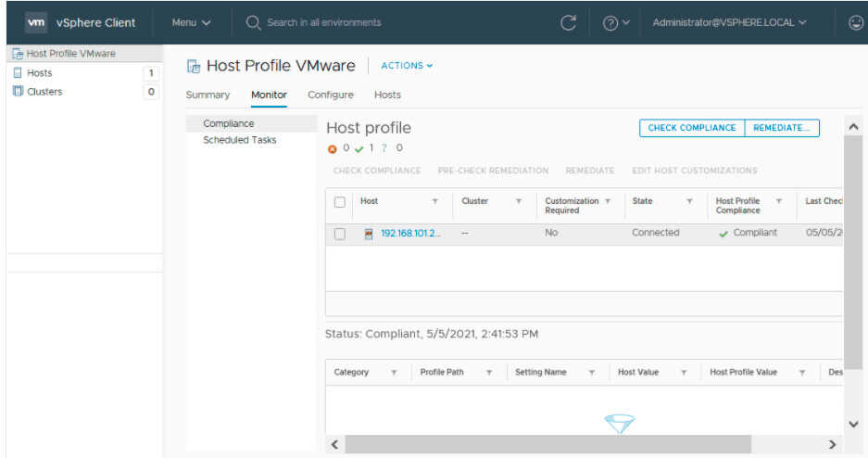This screenshot has height=458, width=868.
Task: Filter the Profile Path column
Action: click(489, 373)
